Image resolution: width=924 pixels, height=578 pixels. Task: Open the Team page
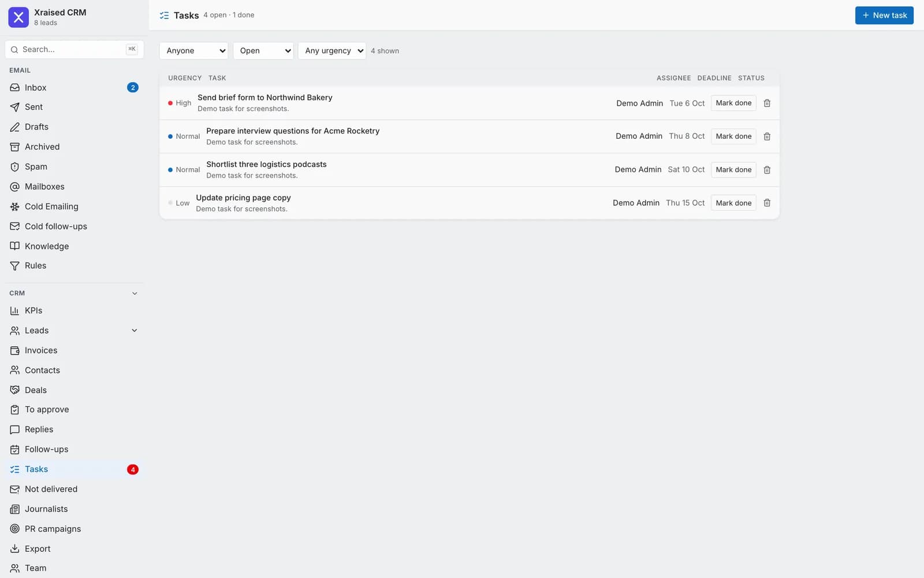[74, 568]
